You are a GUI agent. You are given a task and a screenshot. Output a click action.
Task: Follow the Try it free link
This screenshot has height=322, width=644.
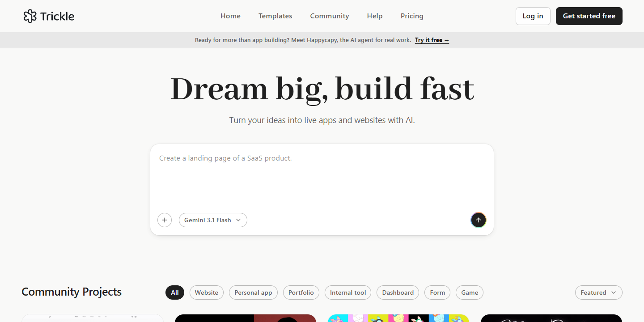coord(432,40)
